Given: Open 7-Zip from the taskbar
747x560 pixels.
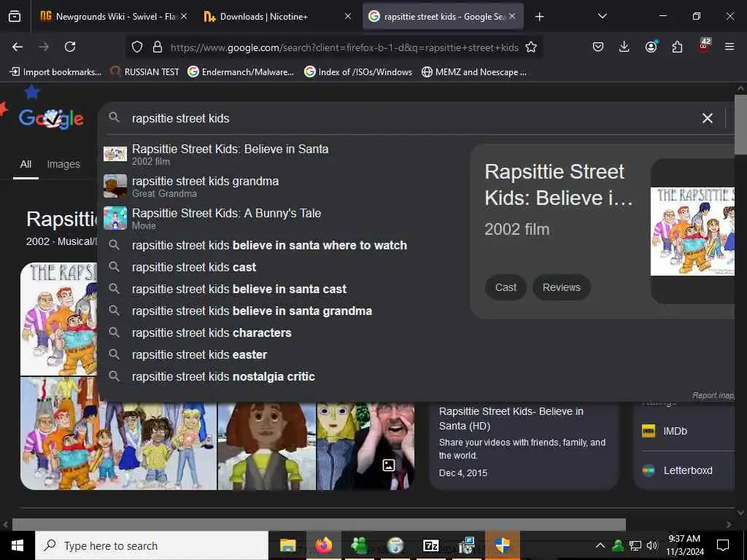Looking at the screenshot, I should (x=430, y=545).
